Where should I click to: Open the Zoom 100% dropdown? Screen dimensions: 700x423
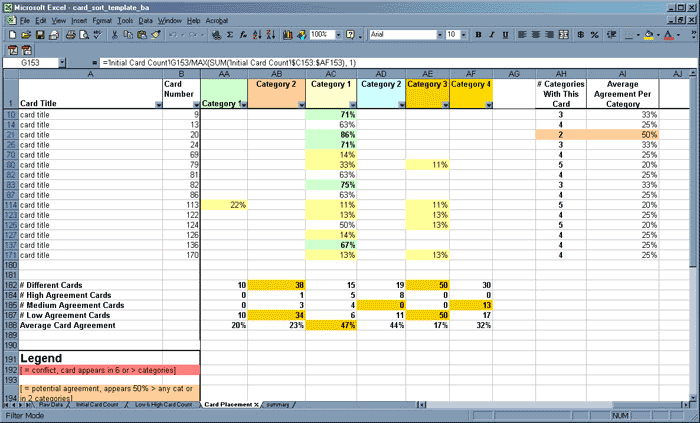[x=339, y=35]
